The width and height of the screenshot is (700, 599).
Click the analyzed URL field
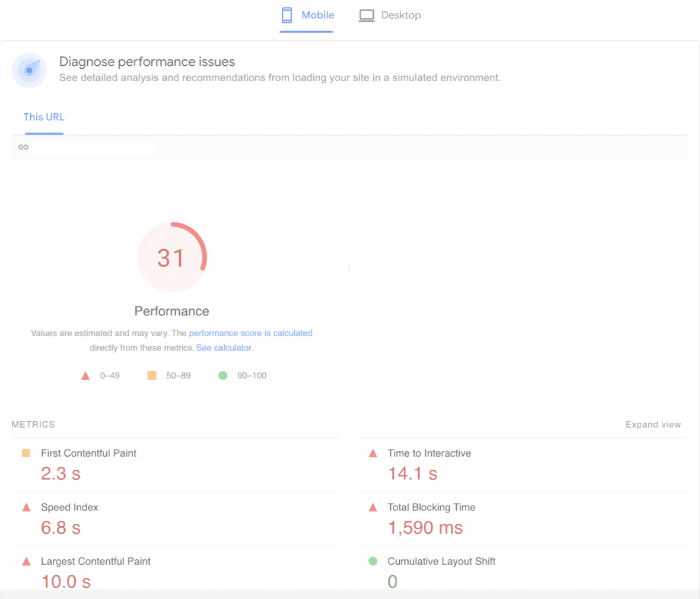tap(95, 149)
